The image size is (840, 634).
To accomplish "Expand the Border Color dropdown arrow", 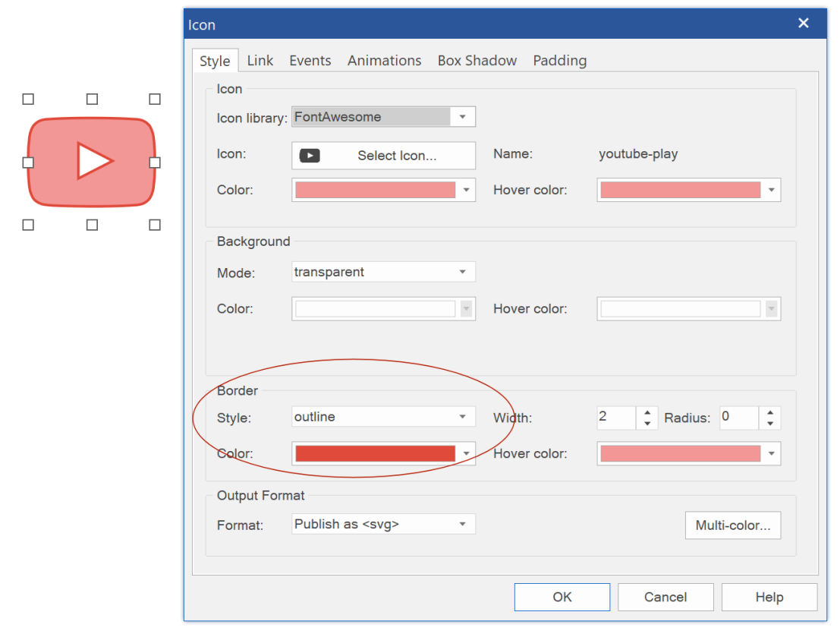I will (x=467, y=453).
